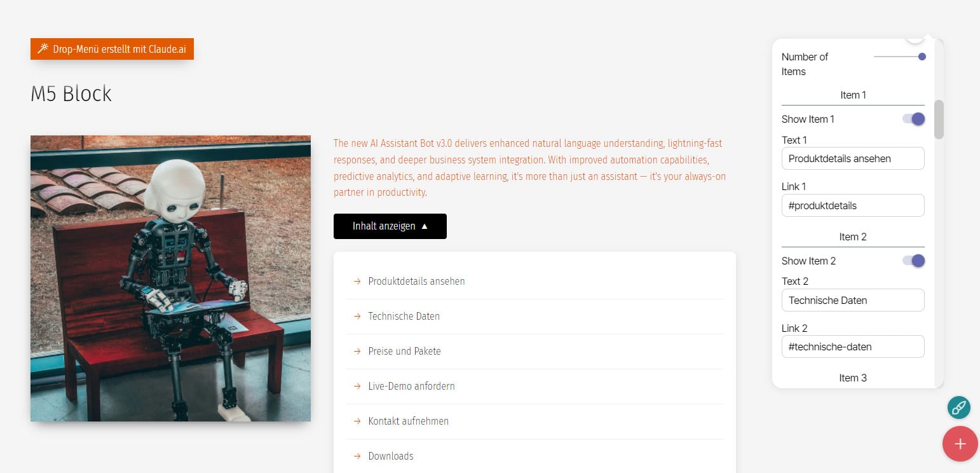Click arrow icon beside Downloads

pyautogui.click(x=357, y=456)
